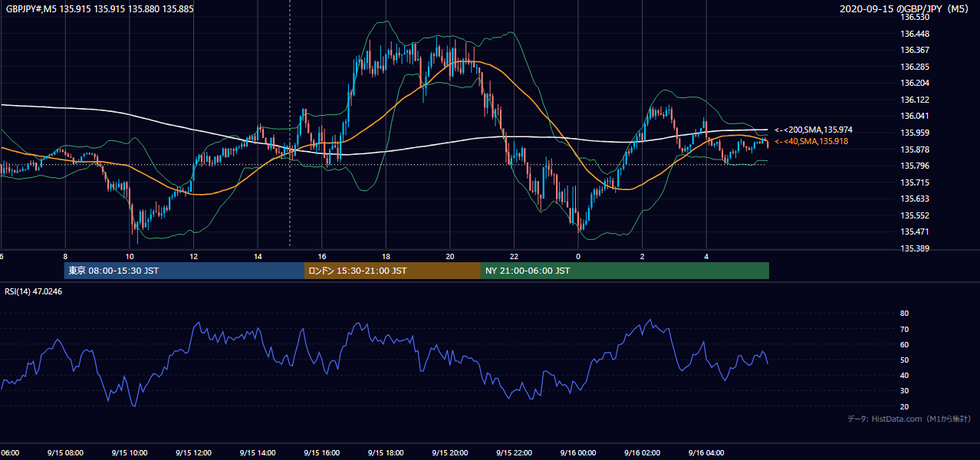Click price axis value 136.122
This screenshot has height=460, width=980.
(914, 100)
